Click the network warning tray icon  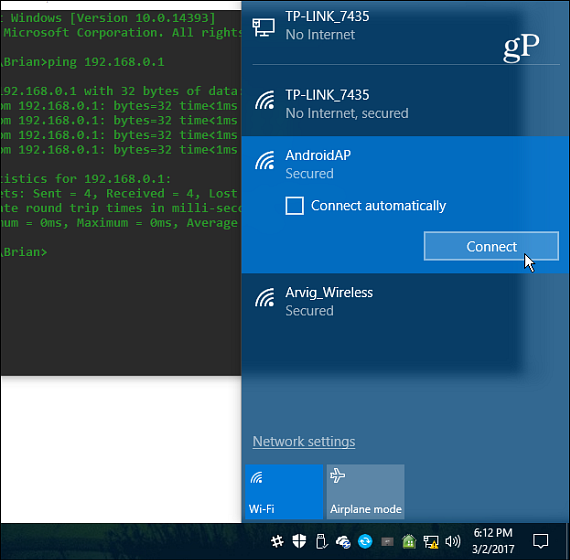point(431,542)
